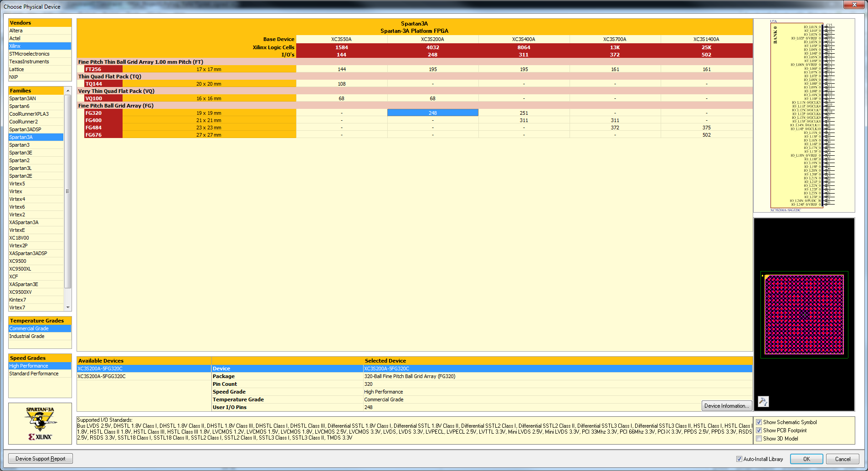Switch to Industrial Grade temperature
This screenshot has width=868, height=471.
pyautogui.click(x=26, y=336)
